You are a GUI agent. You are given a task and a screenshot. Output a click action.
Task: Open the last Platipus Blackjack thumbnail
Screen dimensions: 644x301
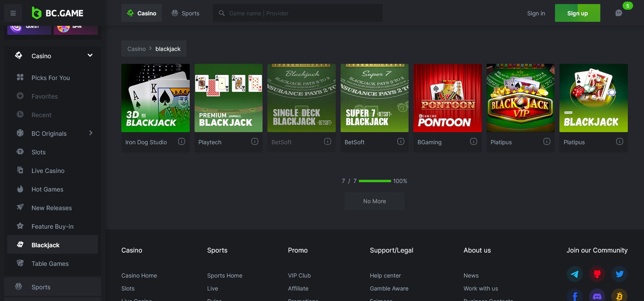point(593,98)
